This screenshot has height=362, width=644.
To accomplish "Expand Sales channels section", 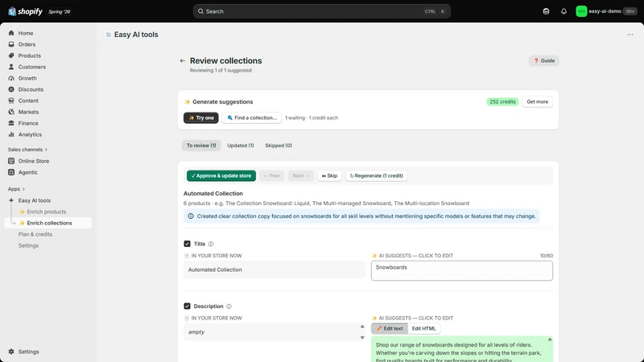I will [27, 150].
